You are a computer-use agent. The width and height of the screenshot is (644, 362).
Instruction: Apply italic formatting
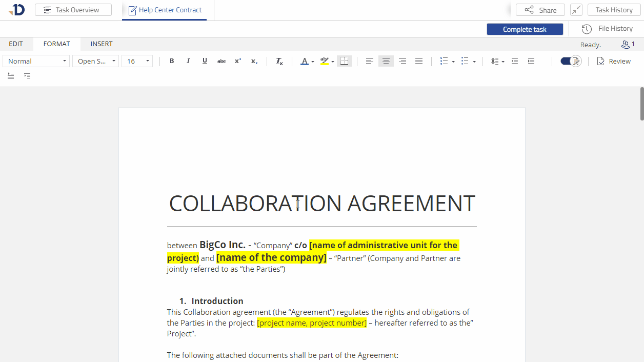[x=188, y=61]
